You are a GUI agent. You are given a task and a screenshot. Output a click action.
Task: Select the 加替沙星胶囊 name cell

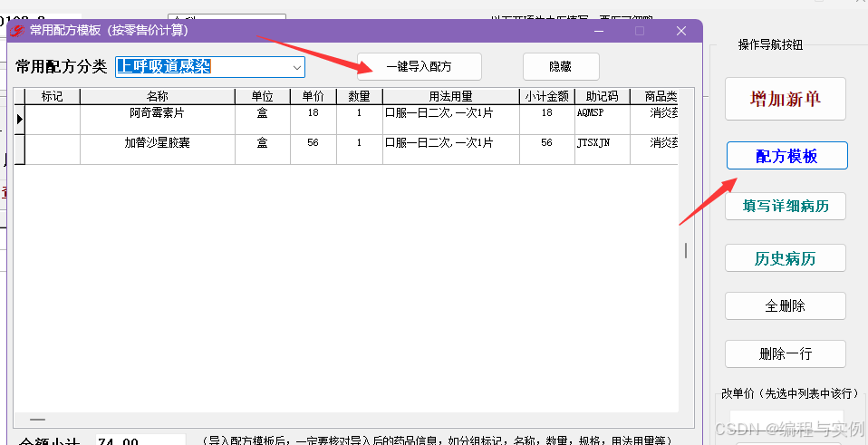[158, 150]
